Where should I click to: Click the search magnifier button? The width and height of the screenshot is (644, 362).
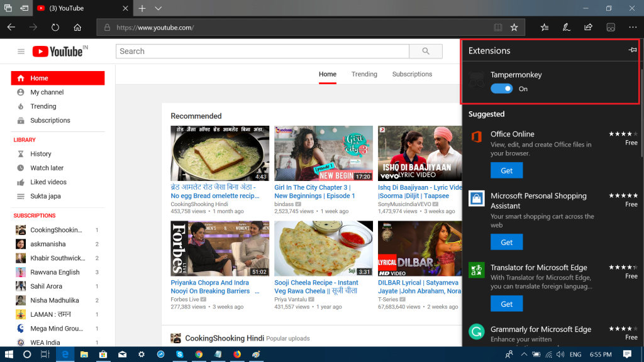[426, 52]
